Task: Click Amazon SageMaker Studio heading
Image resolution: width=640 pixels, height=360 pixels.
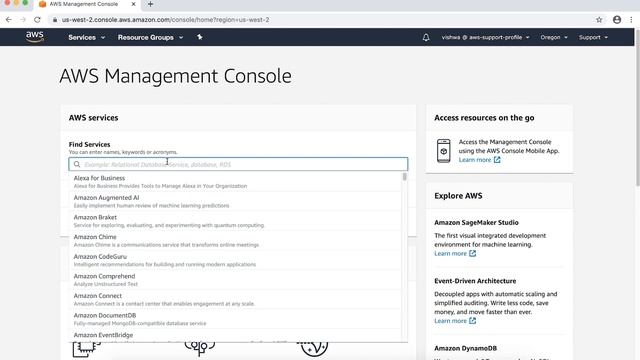Action: pyautogui.click(x=476, y=222)
